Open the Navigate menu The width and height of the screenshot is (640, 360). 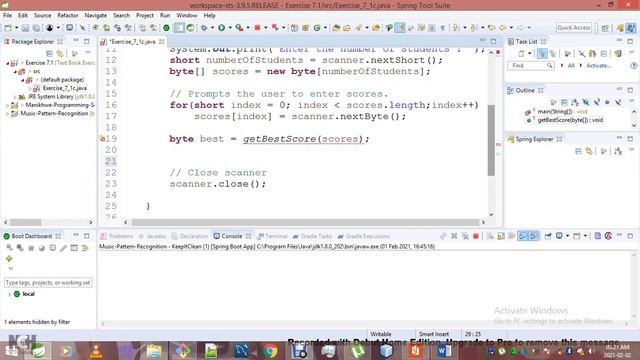point(96,16)
